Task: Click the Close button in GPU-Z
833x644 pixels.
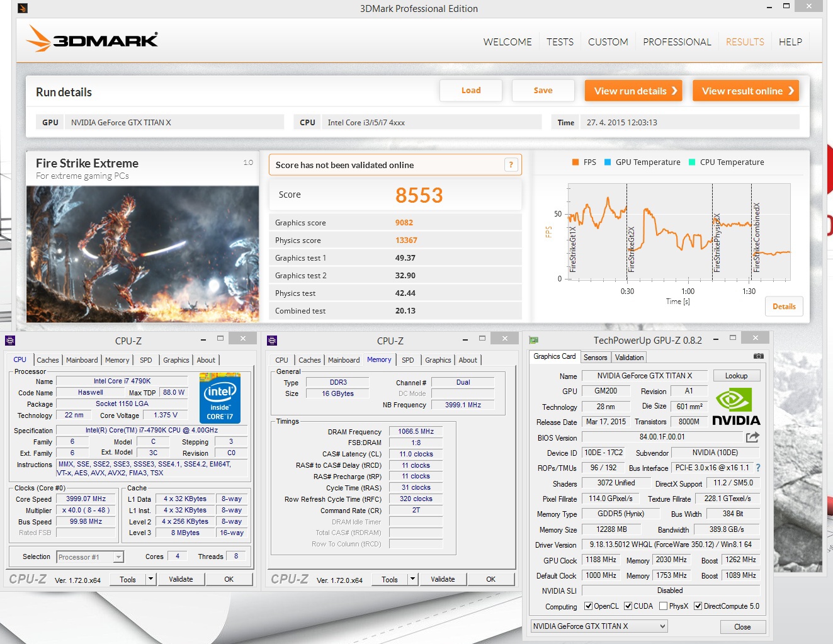Action: coord(742,626)
